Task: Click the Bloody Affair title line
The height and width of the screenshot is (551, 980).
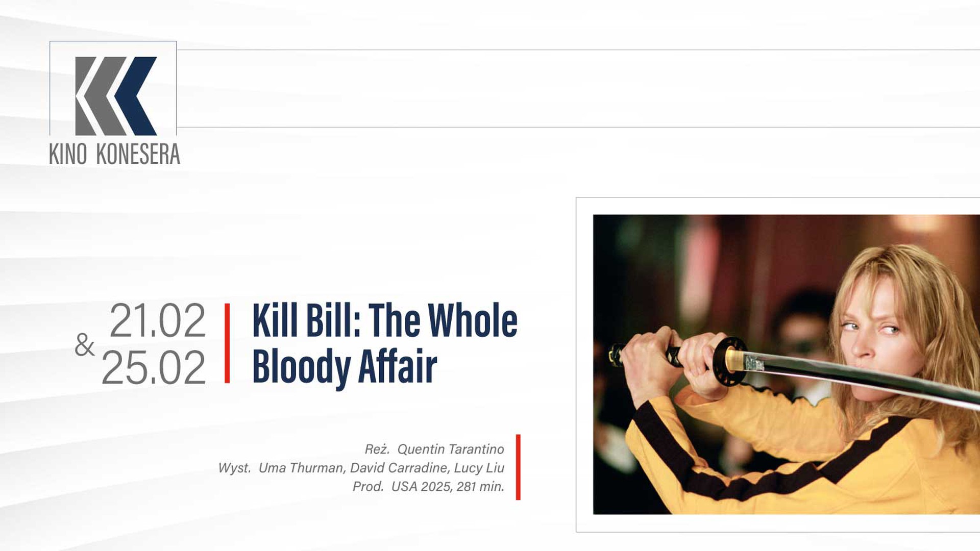Action: (x=345, y=367)
